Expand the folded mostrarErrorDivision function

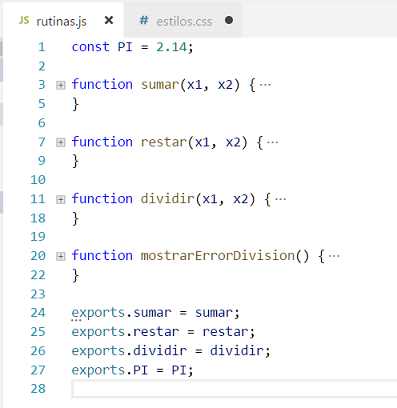[x=60, y=256]
